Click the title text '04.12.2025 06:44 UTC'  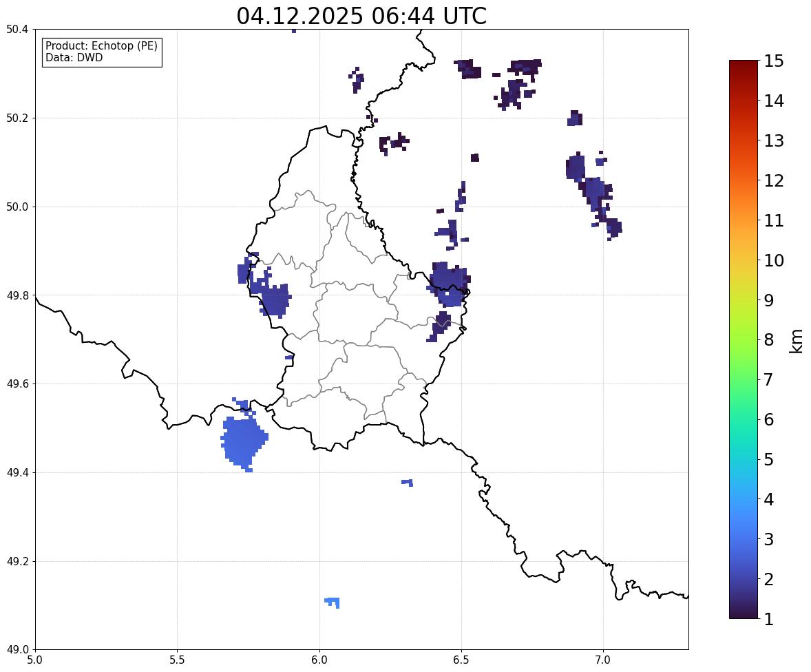pyautogui.click(x=361, y=16)
